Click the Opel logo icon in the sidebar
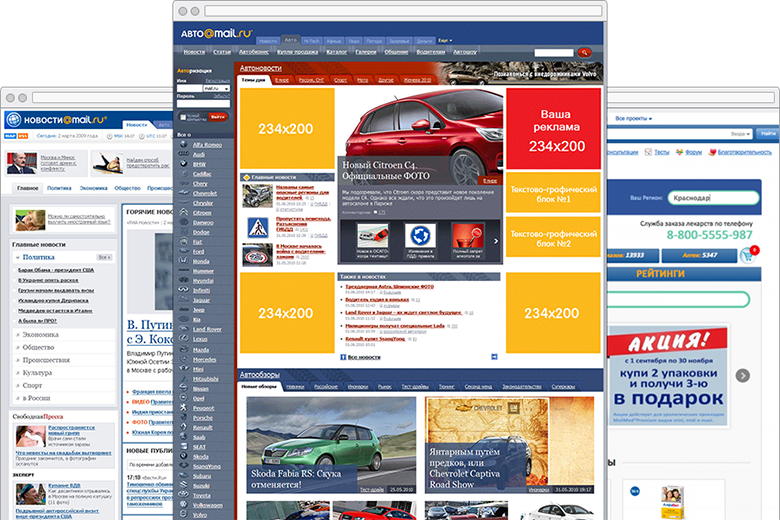The image size is (780, 520). tap(184, 398)
